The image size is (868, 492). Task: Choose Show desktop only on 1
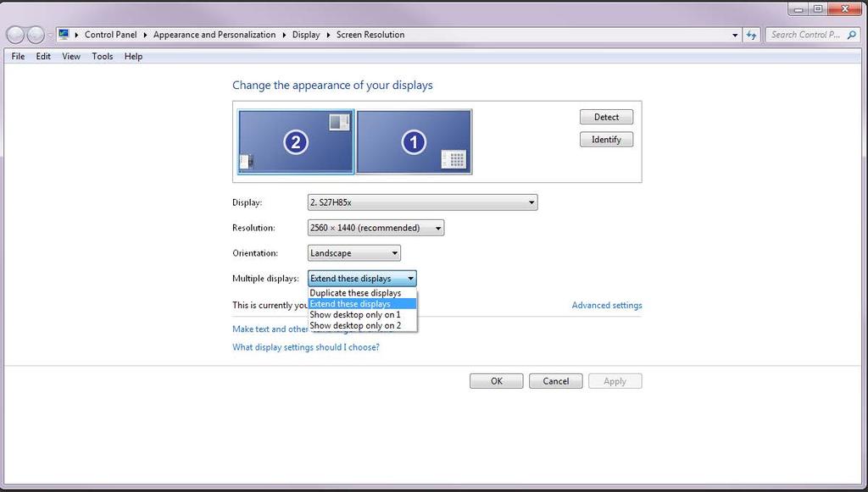(x=362, y=314)
